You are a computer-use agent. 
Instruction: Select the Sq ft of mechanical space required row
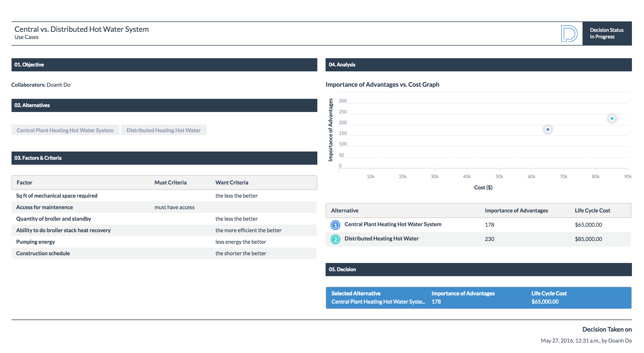click(164, 196)
